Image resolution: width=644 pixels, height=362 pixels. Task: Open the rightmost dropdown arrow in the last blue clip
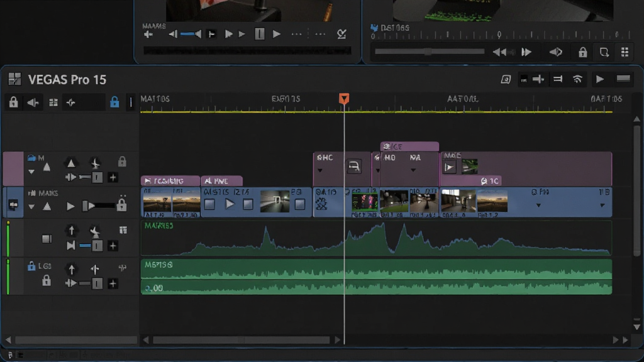(x=602, y=206)
